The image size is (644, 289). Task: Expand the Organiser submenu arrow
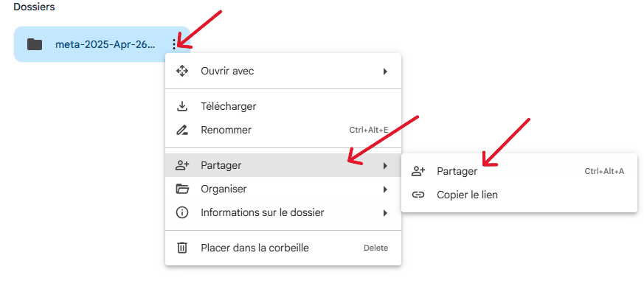pyautogui.click(x=385, y=189)
